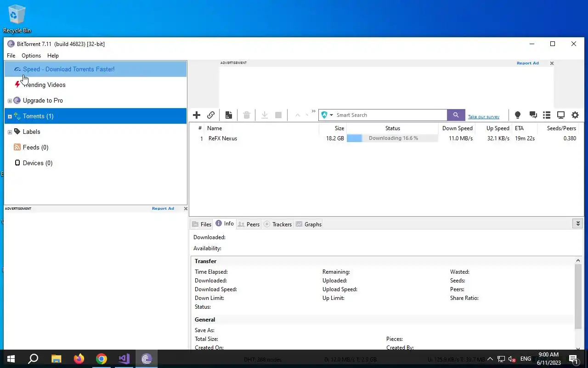Show hidden system tray icons

490,359
